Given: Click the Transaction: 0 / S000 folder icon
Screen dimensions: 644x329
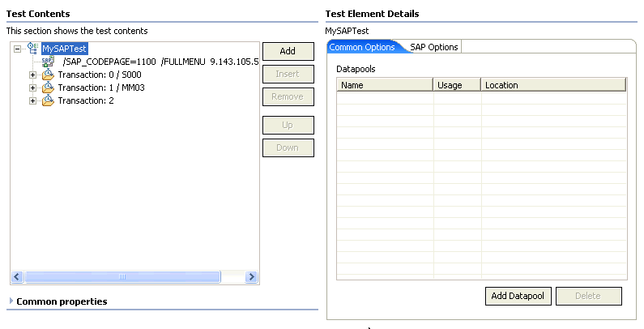Looking at the screenshot, I should tap(48, 75).
